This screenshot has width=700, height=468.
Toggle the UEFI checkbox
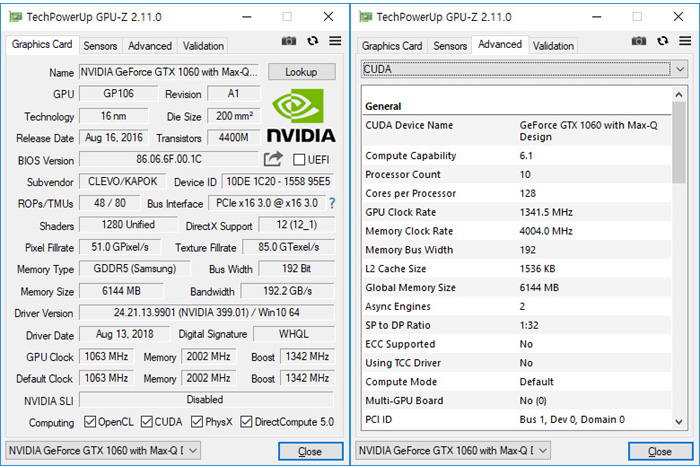pyautogui.click(x=298, y=160)
